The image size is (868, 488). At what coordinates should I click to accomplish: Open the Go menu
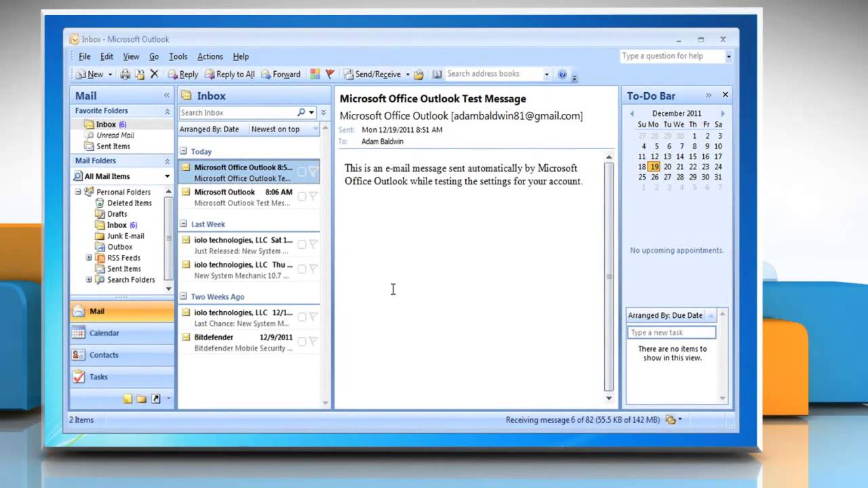(154, 57)
